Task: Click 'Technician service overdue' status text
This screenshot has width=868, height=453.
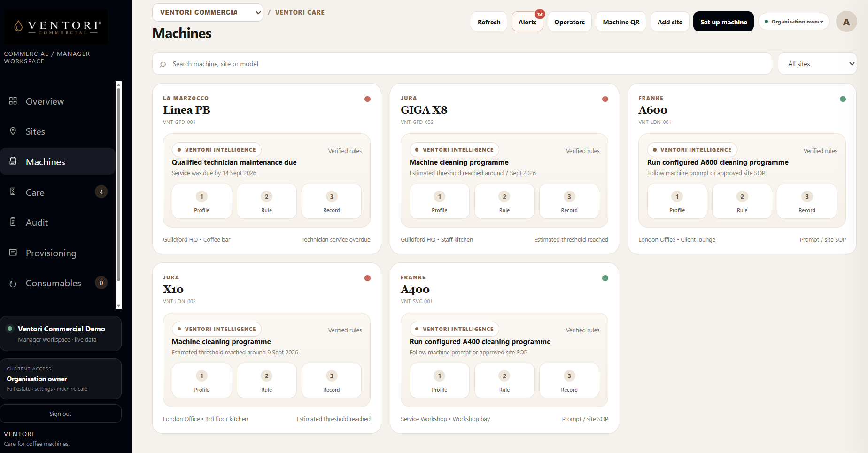Action: pyautogui.click(x=336, y=240)
